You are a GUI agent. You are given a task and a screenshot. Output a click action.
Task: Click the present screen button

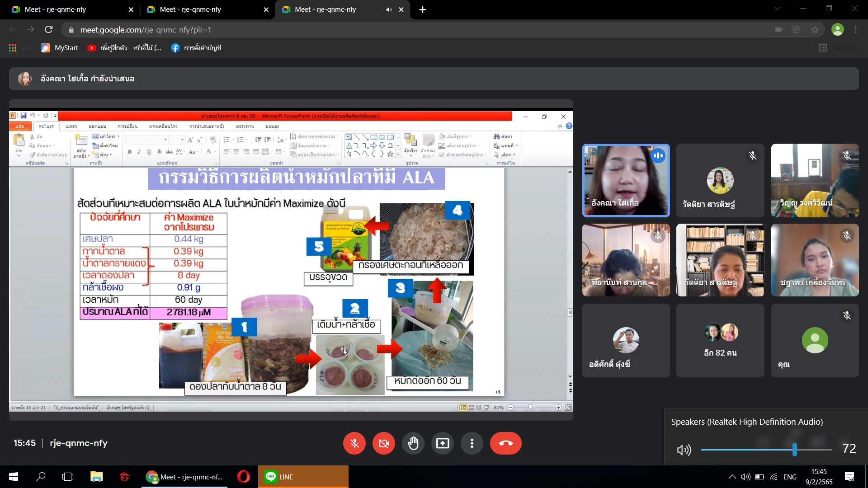pyautogui.click(x=443, y=443)
